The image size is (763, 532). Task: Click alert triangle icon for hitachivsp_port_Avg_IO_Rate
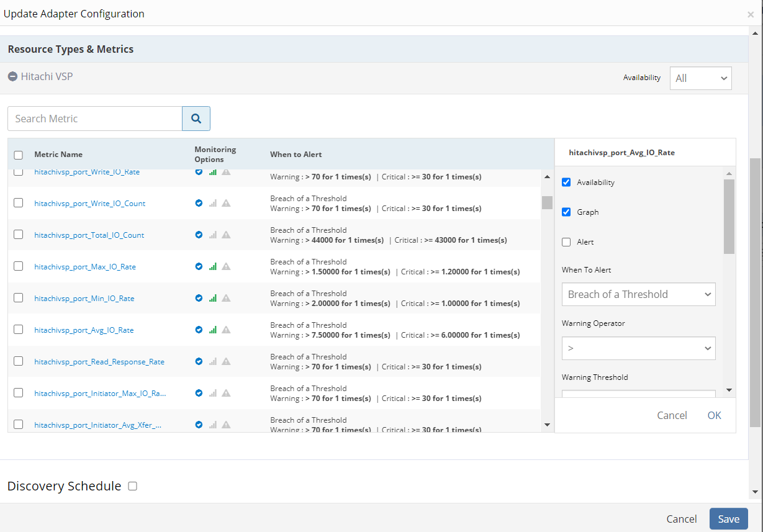tap(226, 330)
